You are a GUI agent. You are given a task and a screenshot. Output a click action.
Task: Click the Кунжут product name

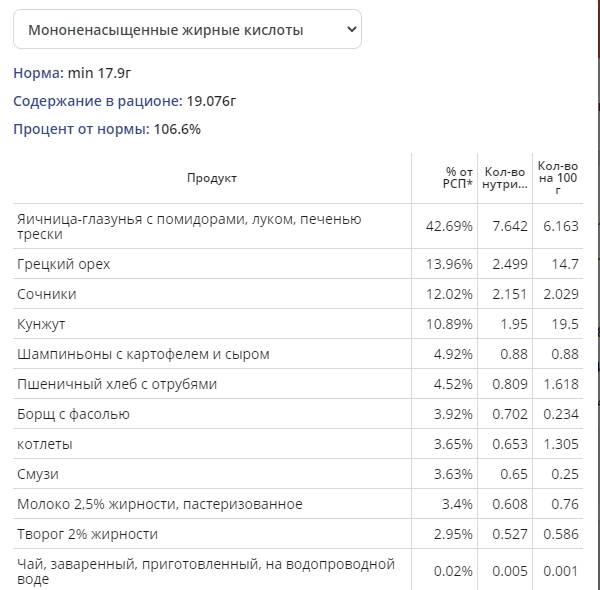tap(44, 324)
